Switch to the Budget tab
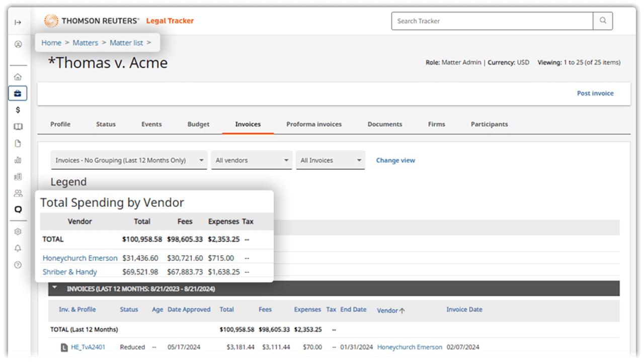 point(198,124)
